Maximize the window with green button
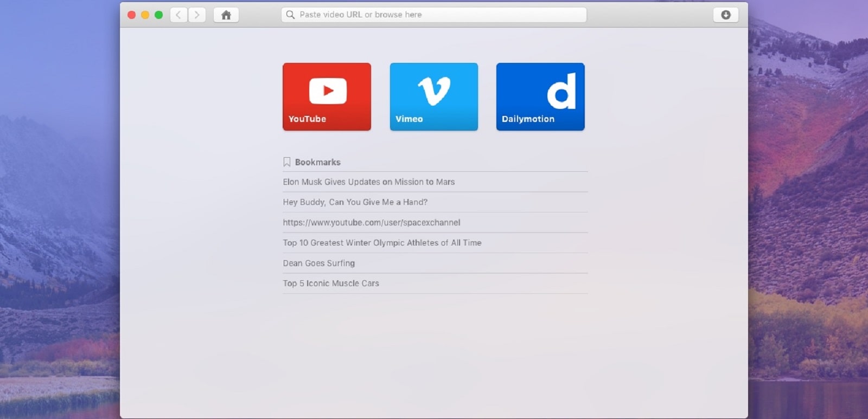 tap(158, 15)
